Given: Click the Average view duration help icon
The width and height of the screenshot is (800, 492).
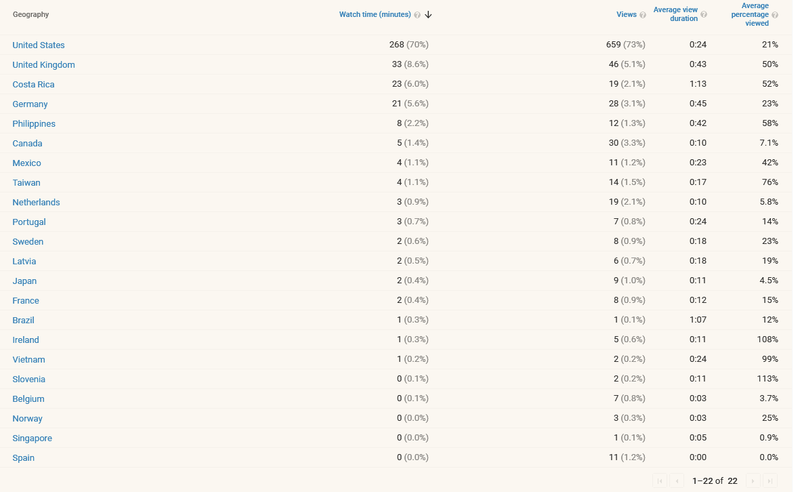Looking at the screenshot, I should [704, 15].
